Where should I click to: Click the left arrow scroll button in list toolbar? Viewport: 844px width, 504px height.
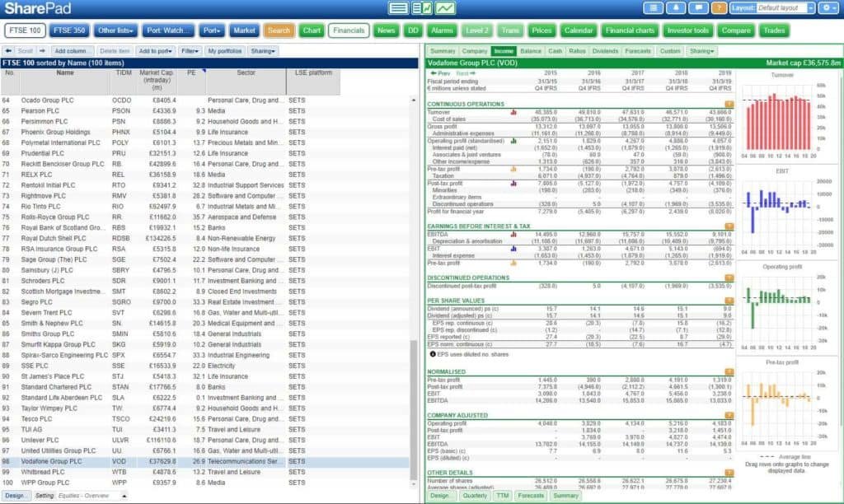[8, 51]
